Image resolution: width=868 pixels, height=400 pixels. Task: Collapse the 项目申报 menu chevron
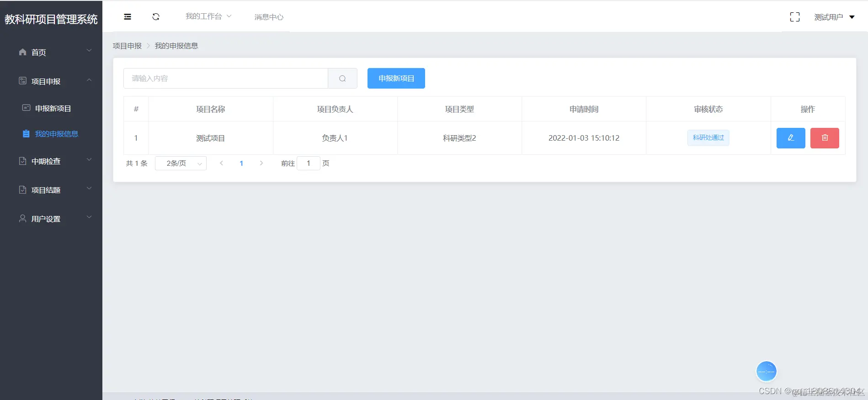pyautogui.click(x=89, y=80)
